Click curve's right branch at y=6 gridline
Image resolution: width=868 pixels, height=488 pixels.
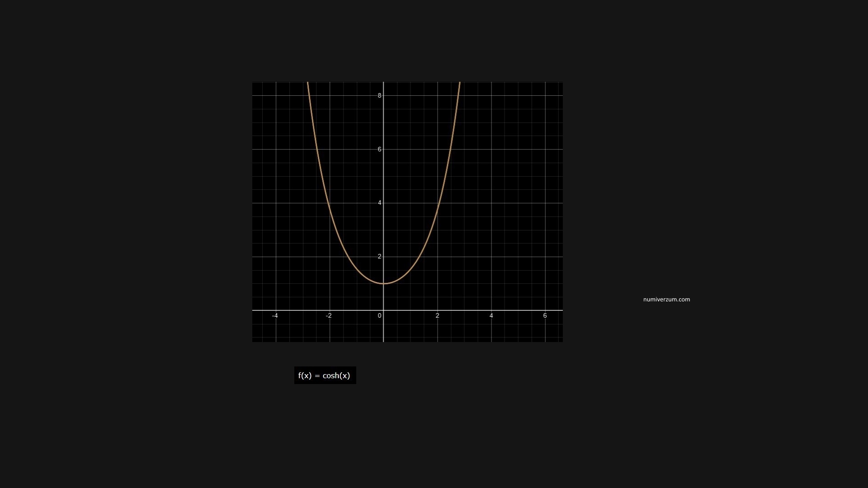[450, 149]
